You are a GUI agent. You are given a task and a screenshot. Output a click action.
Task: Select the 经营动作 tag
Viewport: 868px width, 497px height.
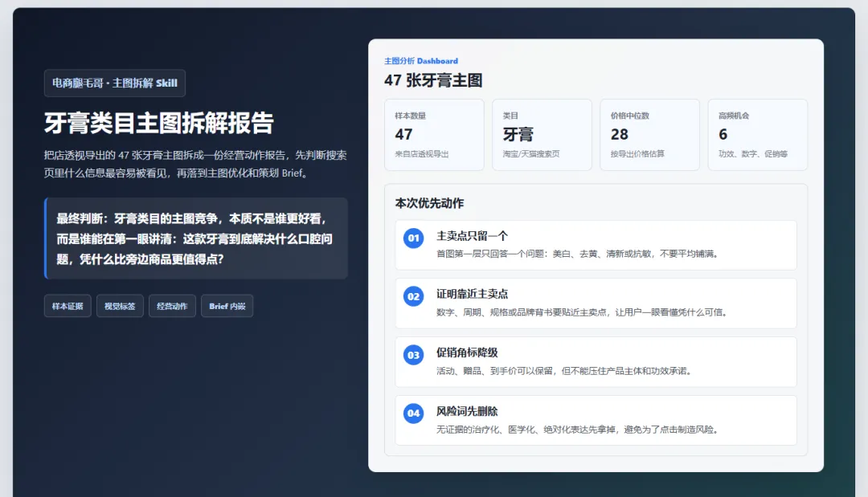[172, 306]
